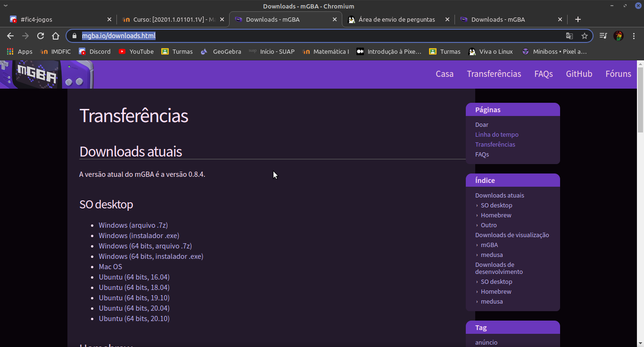The image size is (644, 347).
Task: Download Ubuntu (64 bits, 20.04)
Action: click(x=134, y=308)
